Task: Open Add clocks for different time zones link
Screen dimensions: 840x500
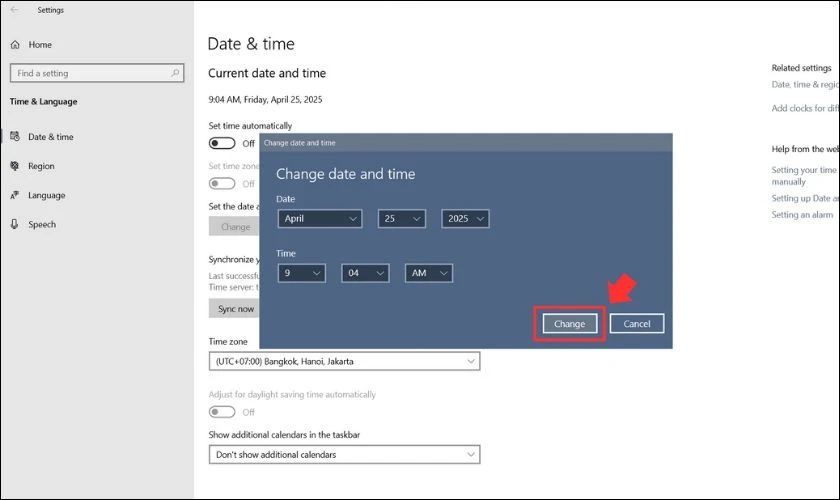Action: pos(805,108)
